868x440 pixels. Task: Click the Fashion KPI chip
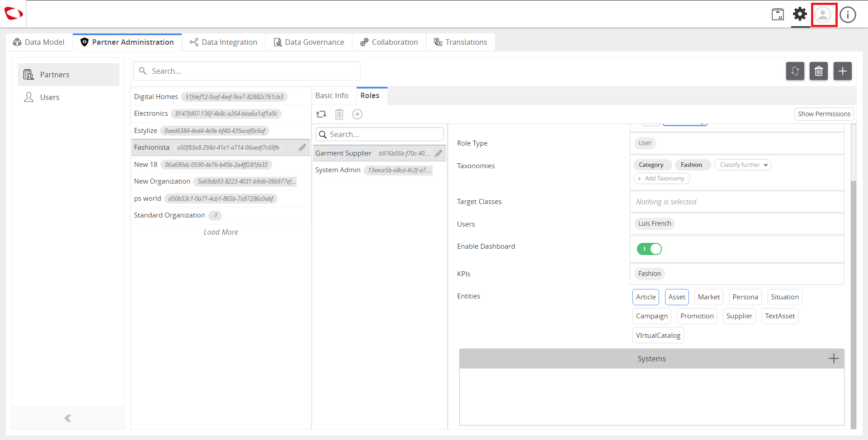tap(649, 274)
